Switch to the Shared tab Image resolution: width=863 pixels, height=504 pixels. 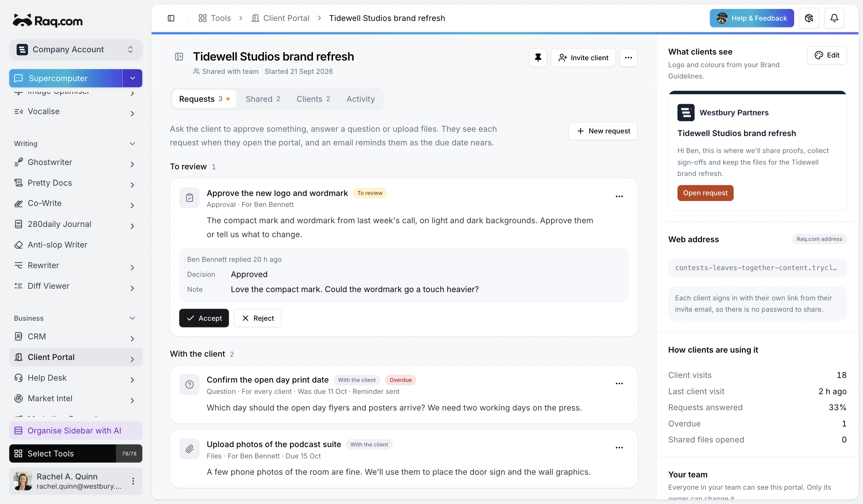[263, 99]
